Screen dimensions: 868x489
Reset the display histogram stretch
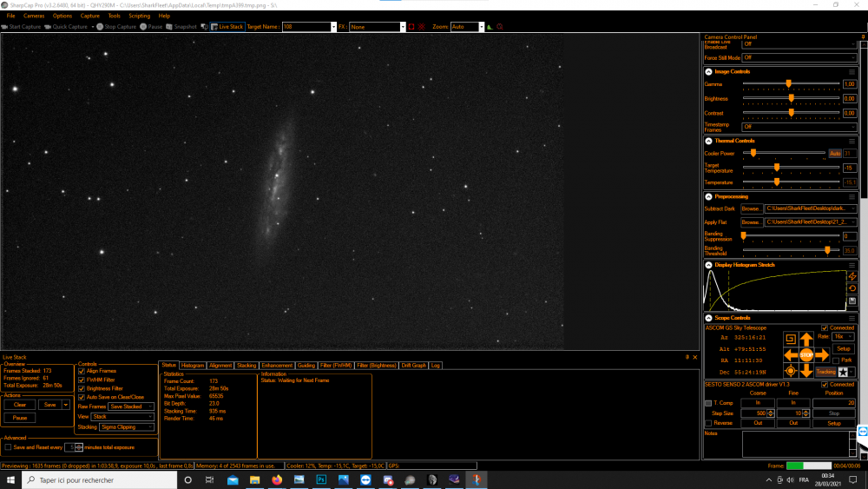852,288
